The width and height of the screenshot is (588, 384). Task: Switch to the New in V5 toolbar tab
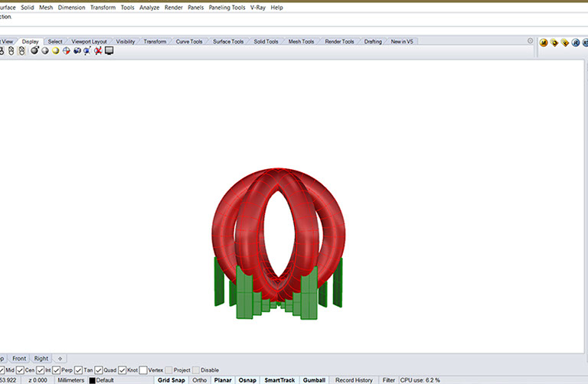click(402, 41)
